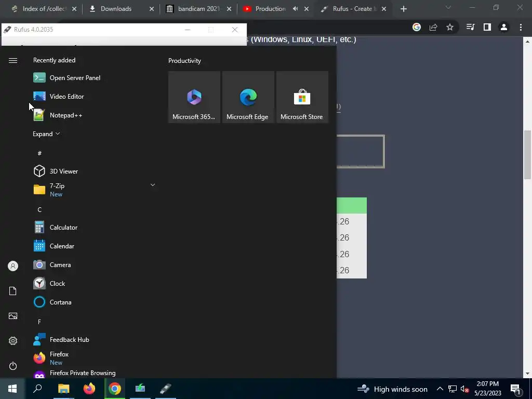
Task: Open Documents from the Start sidebar
Action: [x=13, y=291]
